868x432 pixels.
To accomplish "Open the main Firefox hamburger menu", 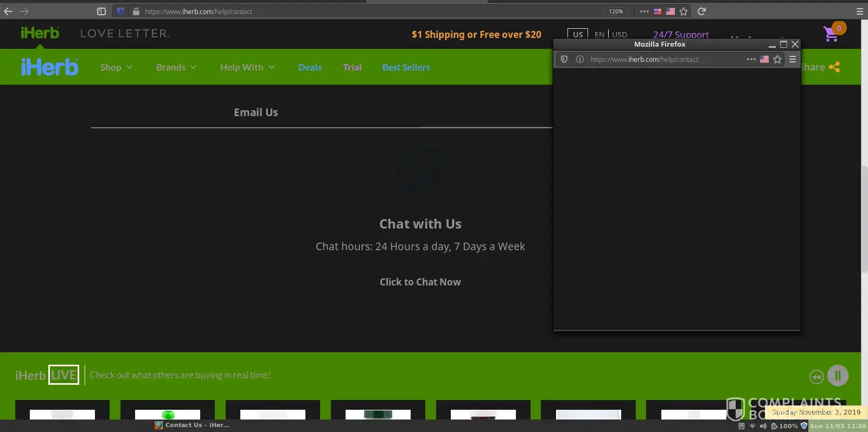I will [x=859, y=11].
